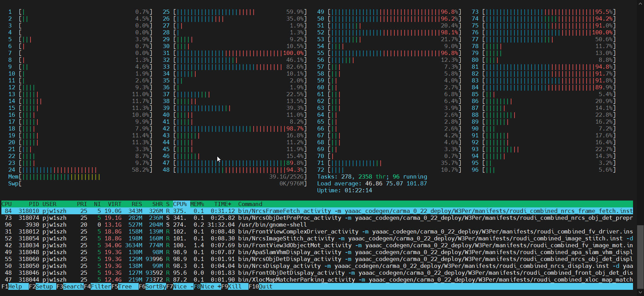This screenshot has width=644, height=296.
Task: Click CPU 49 meter at 96.8%
Action: [389, 12]
